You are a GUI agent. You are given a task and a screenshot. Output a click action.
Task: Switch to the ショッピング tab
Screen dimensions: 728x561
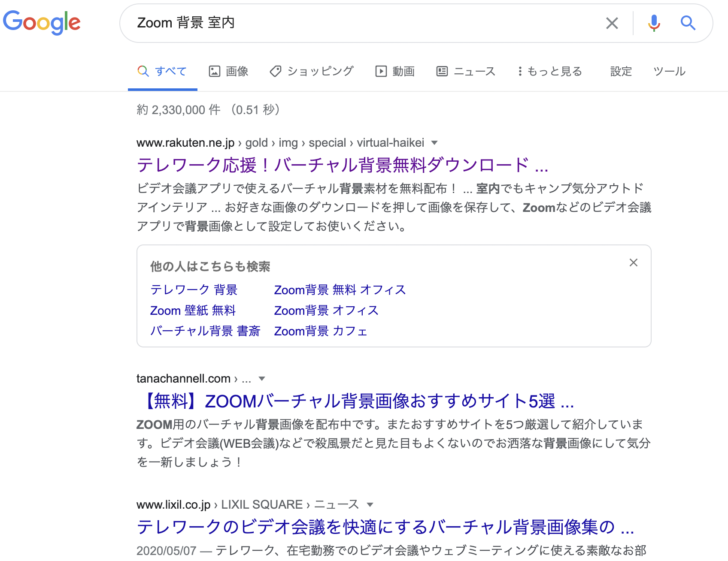(312, 71)
